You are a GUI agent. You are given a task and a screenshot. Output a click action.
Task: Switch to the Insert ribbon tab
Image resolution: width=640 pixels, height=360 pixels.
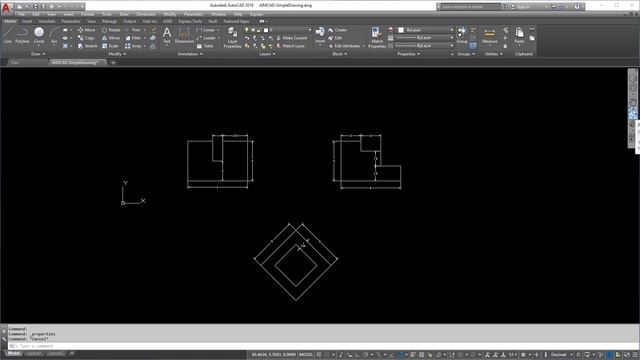[x=27, y=21]
